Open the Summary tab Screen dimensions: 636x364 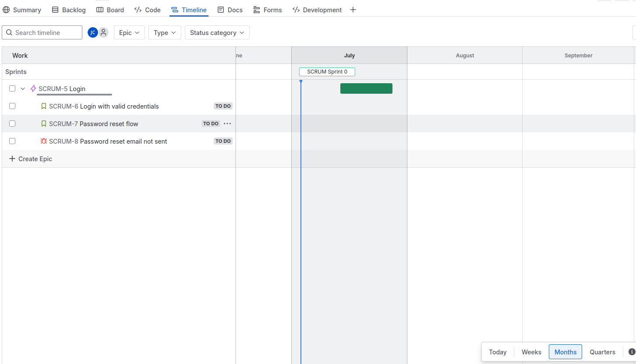(22, 10)
